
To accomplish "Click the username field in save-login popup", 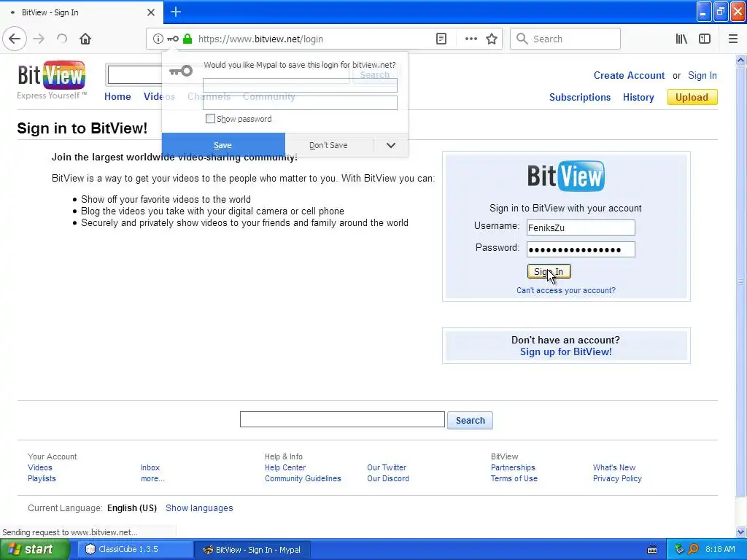I will 300,86.
